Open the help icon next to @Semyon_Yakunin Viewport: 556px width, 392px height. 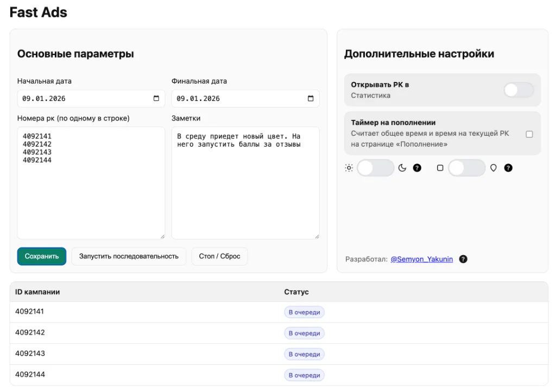click(x=463, y=259)
